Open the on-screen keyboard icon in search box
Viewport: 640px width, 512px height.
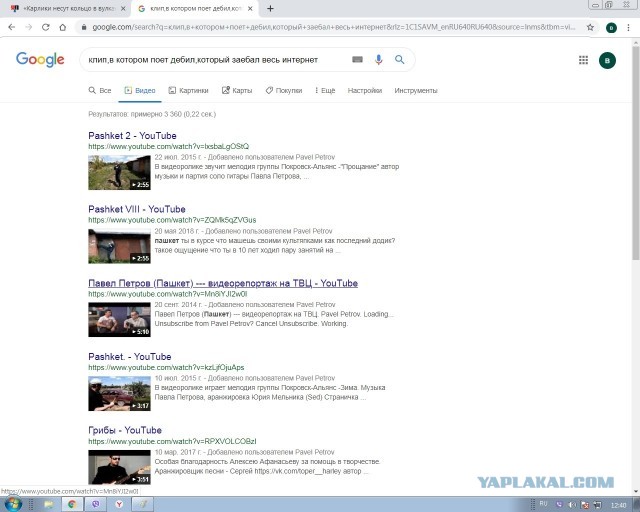(x=357, y=60)
